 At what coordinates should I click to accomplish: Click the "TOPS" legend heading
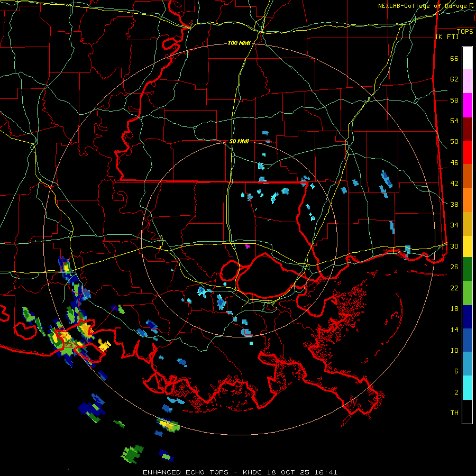(x=465, y=32)
